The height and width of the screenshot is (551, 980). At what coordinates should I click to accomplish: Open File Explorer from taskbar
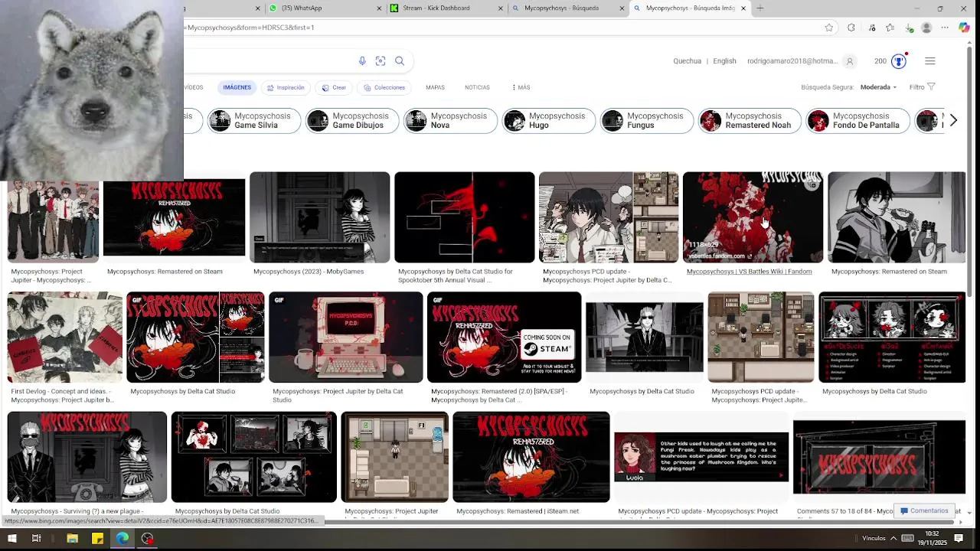tap(72, 539)
